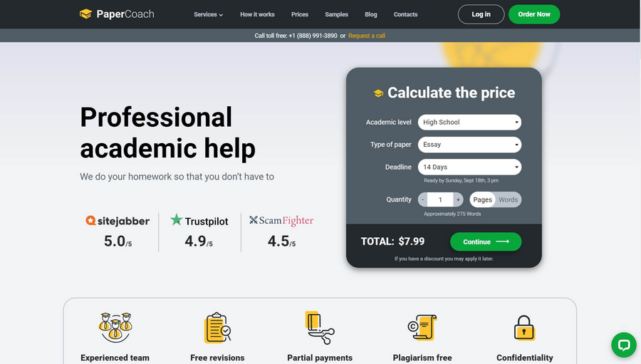Click the Confidentiality padlock icon

[x=524, y=327]
